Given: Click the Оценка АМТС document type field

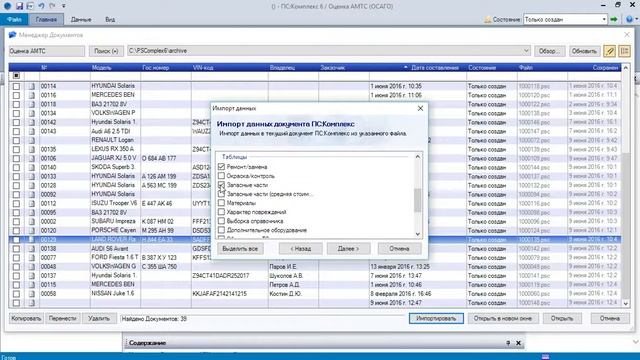Looking at the screenshot, I should [x=47, y=51].
